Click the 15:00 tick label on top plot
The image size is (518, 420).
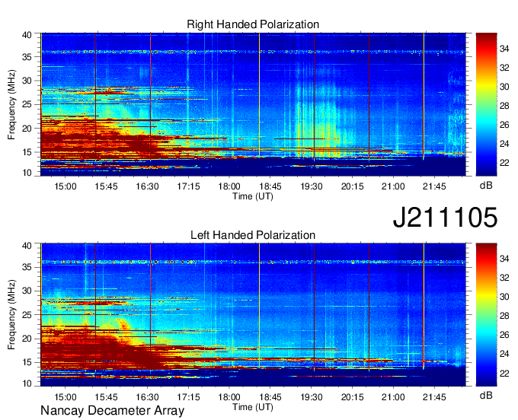coord(66,186)
